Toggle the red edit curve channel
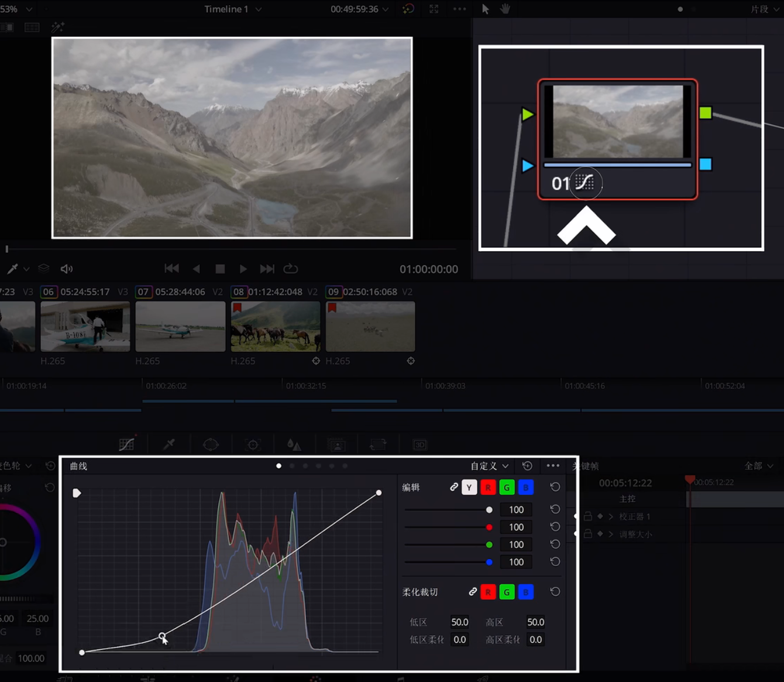This screenshot has width=784, height=682. (x=488, y=487)
